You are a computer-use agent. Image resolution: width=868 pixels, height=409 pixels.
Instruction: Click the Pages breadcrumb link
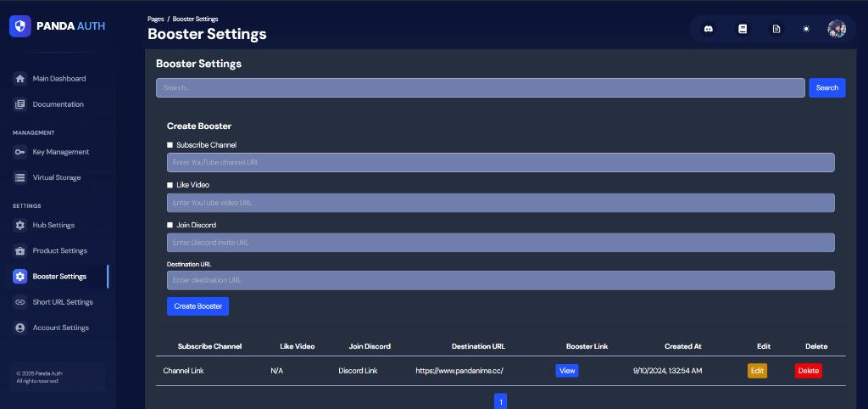156,19
